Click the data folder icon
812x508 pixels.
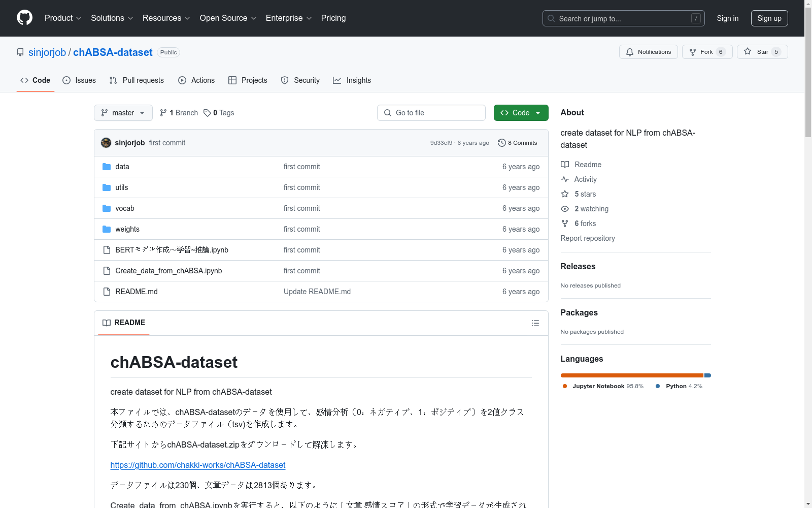(107, 167)
